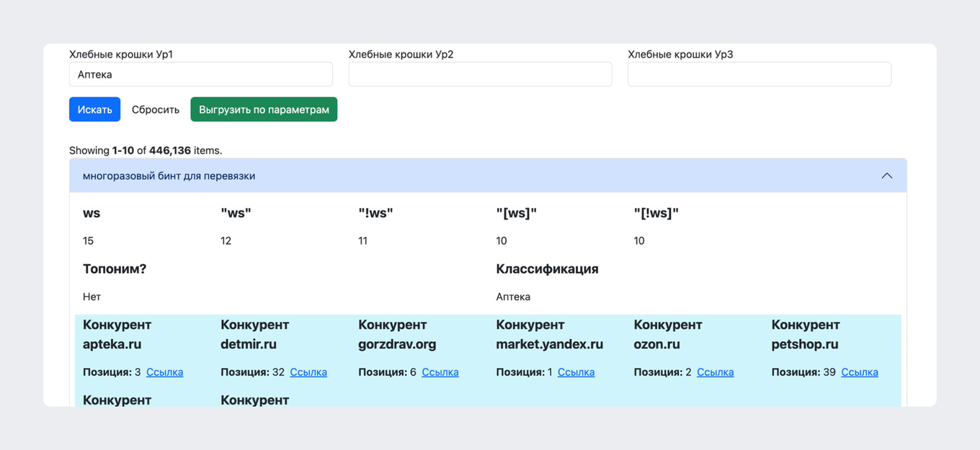The width and height of the screenshot is (980, 450).
Task: Open the Ссылка link for apteka.ru
Action: pyautogui.click(x=164, y=372)
